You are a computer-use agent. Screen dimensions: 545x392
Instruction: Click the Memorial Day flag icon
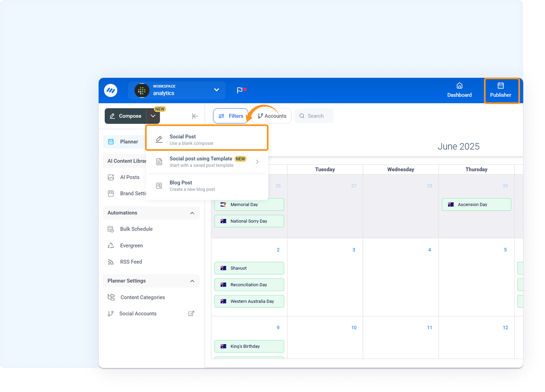(223, 205)
